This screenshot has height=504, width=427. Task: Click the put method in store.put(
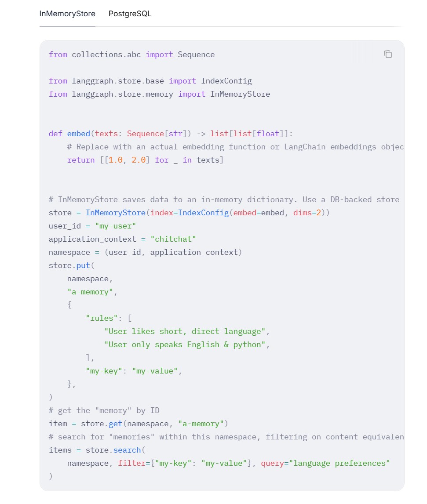[83, 265]
